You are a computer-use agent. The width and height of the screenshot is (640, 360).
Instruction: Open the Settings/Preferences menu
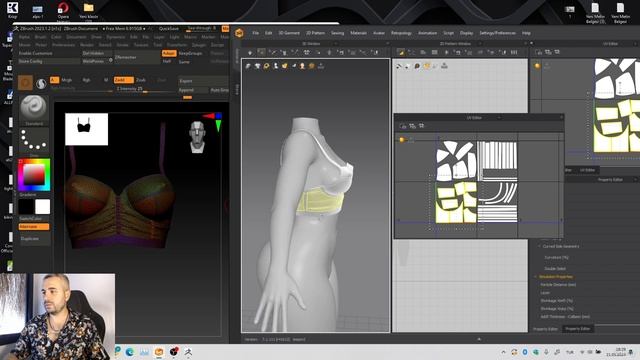click(x=498, y=33)
